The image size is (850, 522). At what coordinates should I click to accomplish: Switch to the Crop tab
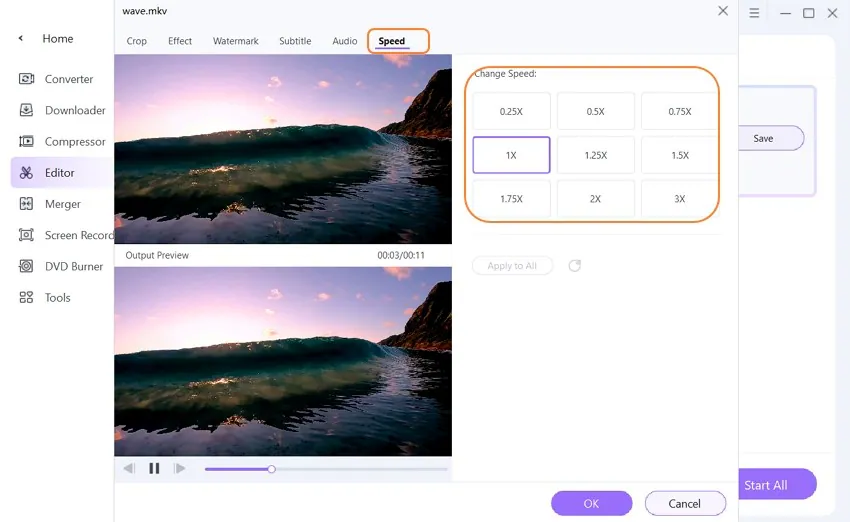point(137,41)
